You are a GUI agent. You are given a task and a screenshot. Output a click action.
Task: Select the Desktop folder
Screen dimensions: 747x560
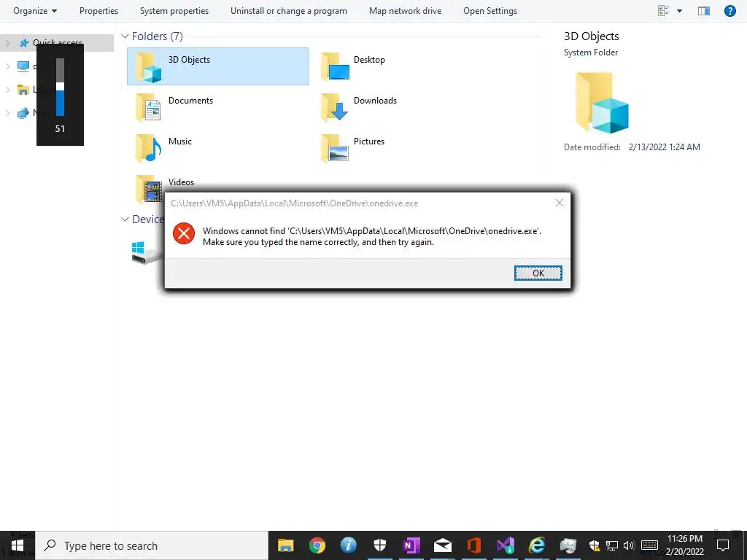tap(353, 66)
